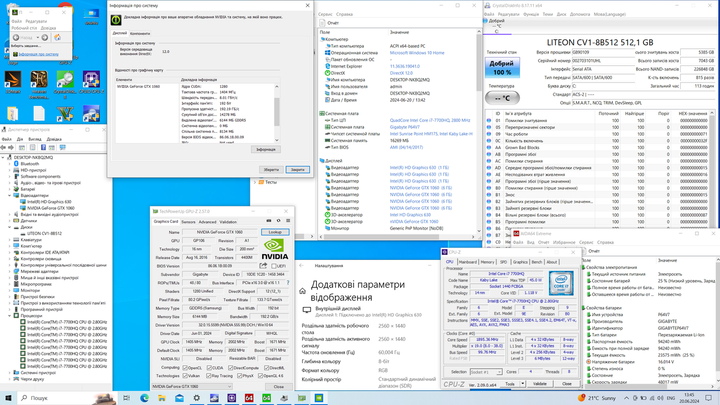Image resolution: width=720 pixels, height=405 pixels.
Task: Click Device Manager scan hardware monitor icon
Action: pyautogui.click(x=62, y=147)
